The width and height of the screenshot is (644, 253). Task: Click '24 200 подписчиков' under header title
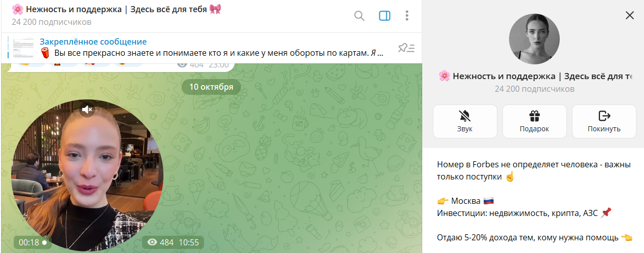tap(51, 22)
